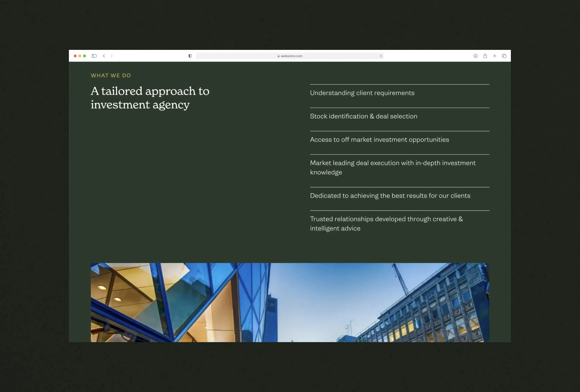Viewport: 580px width, 392px height.
Task: Reload the page using the refresh icon
Action: point(381,56)
